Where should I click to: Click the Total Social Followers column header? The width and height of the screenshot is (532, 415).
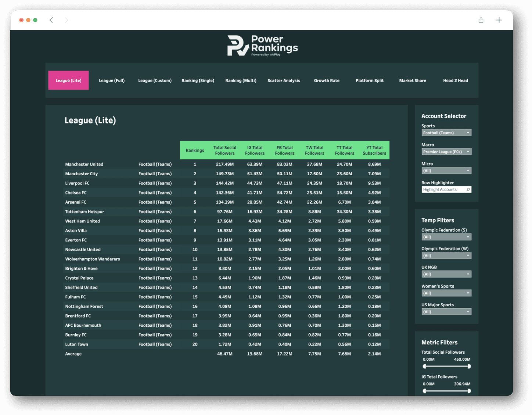(x=225, y=151)
